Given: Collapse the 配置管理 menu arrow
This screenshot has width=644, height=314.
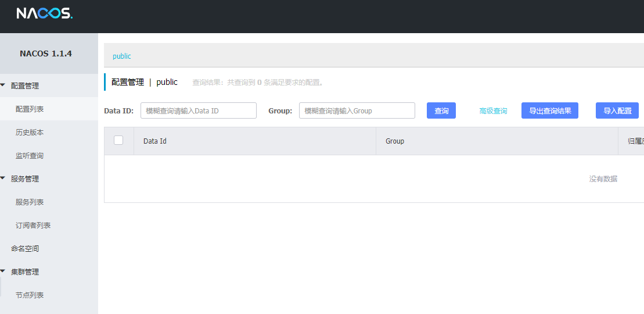Looking at the screenshot, I should click(3, 85).
